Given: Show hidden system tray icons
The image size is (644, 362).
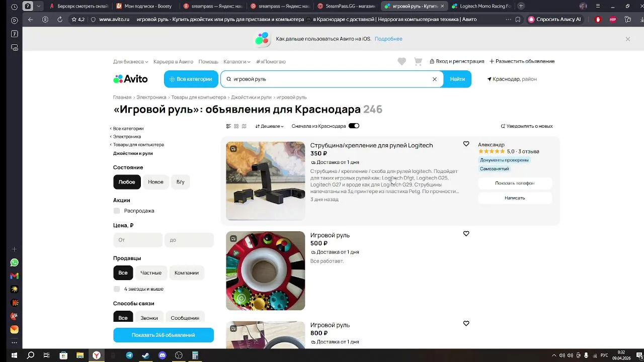Looking at the screenshot, I should pyautogui.click(x=554, y=355).
